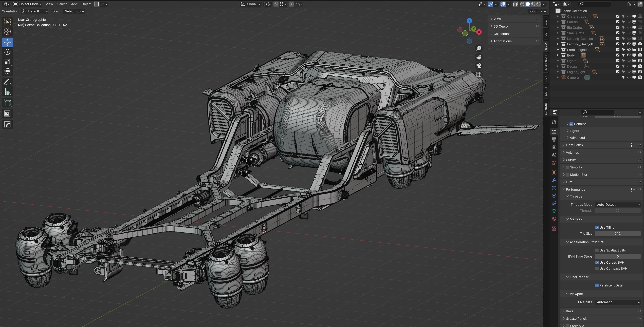Select the Select Box tool in toolbar

point(7,22)
